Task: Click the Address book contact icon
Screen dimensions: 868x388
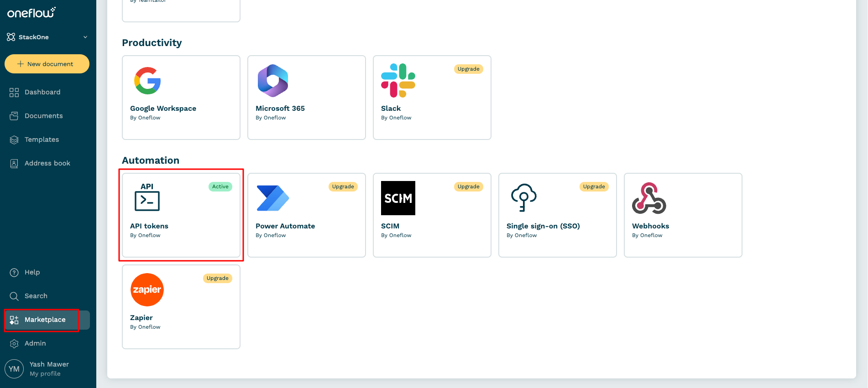Action: pyautogui.click(x=14, y=164)
